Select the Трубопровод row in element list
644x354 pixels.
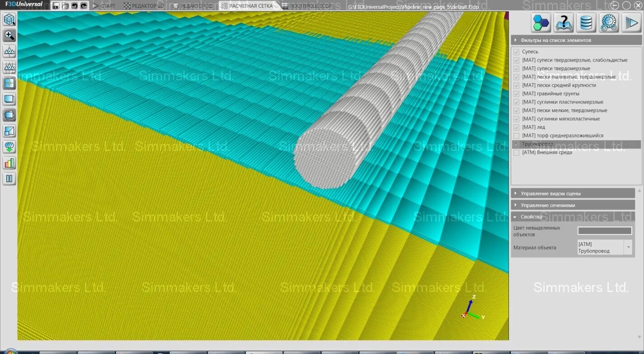coord(576,144)
